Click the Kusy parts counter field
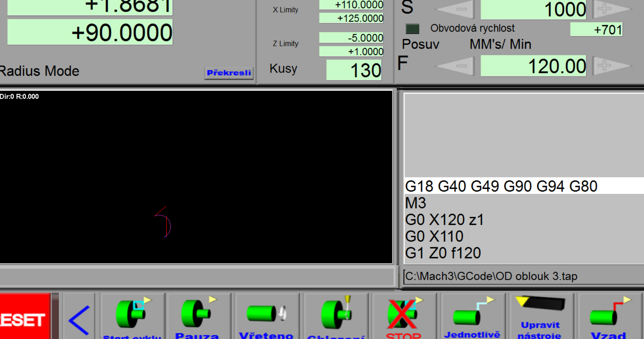Image resolution: width=644 pixels, height=339 pixels. (x=354, y=70)
